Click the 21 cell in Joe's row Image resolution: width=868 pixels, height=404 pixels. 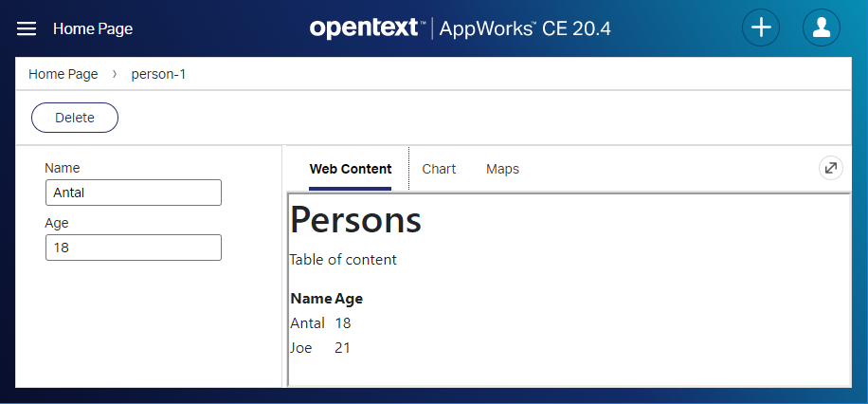click(343, 348)
